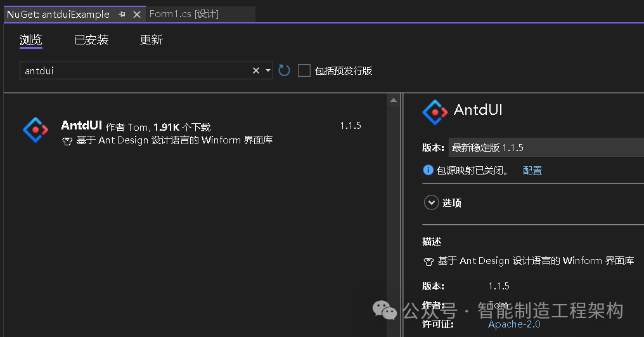
Task: Open the 最新稳定版 1.1.5 version dropdown
Action: coord(546,147)
